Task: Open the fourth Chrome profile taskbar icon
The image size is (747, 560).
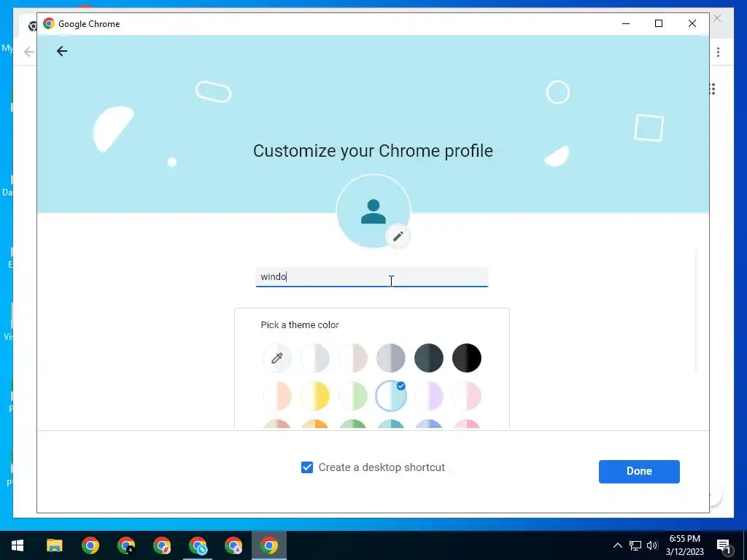Action: [198, 545]
